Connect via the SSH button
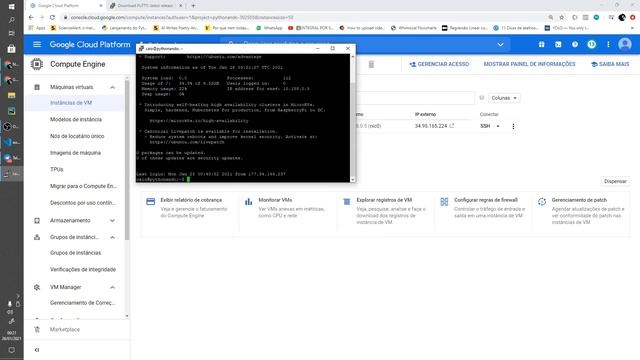640x360 pixels. [x=485, y=126]
